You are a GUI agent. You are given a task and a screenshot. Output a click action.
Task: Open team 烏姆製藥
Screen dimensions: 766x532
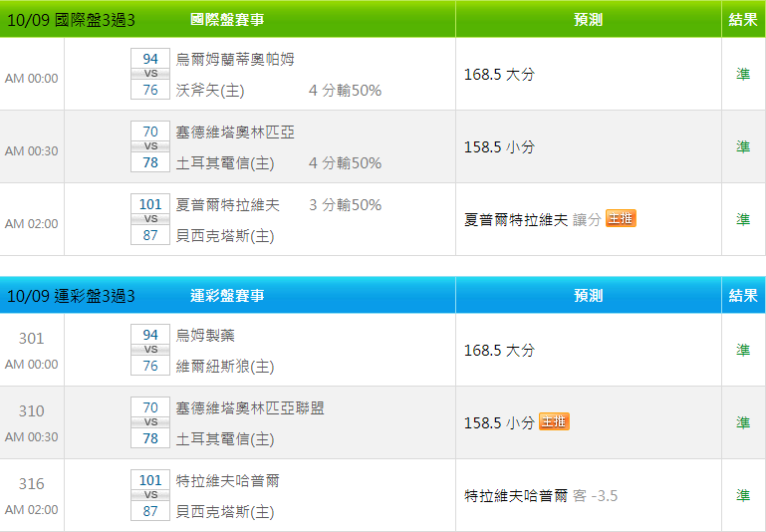pos(205,335)
